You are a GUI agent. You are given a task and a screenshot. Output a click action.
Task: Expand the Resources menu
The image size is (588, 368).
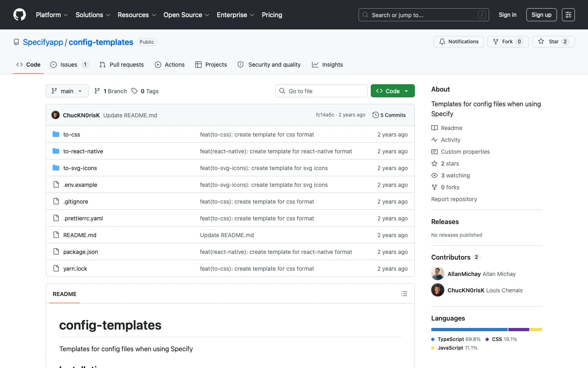click(x=137, y=15)
